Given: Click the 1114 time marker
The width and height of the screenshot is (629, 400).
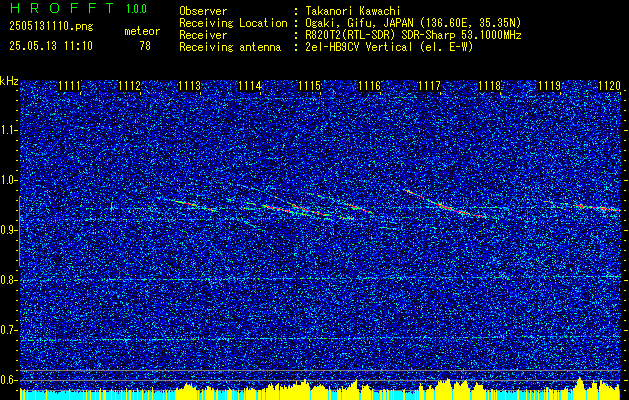Looking at the screenshot, I should pyautogui.click(x=250, y=86).
